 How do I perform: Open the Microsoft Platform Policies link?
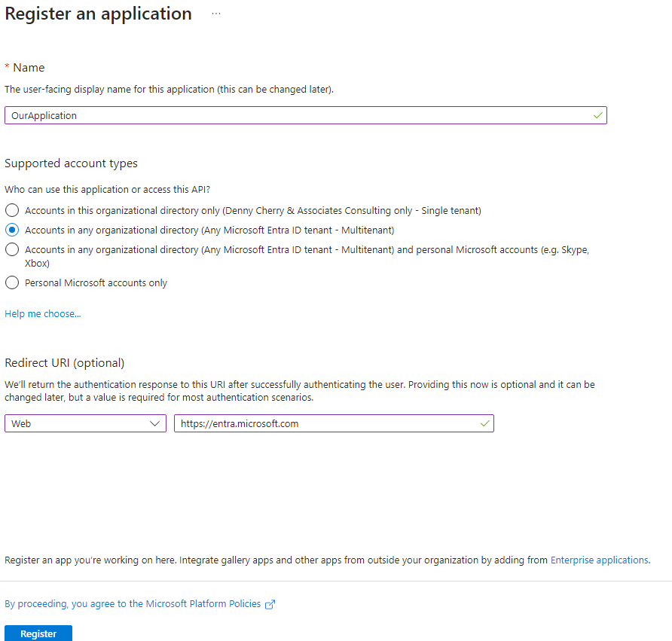click(x=133, y=604)
